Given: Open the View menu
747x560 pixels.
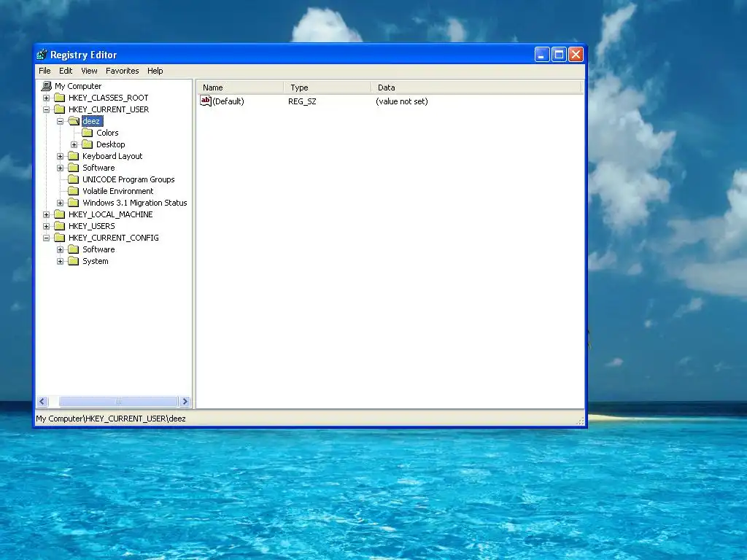Looking at the screenshot, I should 89,71.
